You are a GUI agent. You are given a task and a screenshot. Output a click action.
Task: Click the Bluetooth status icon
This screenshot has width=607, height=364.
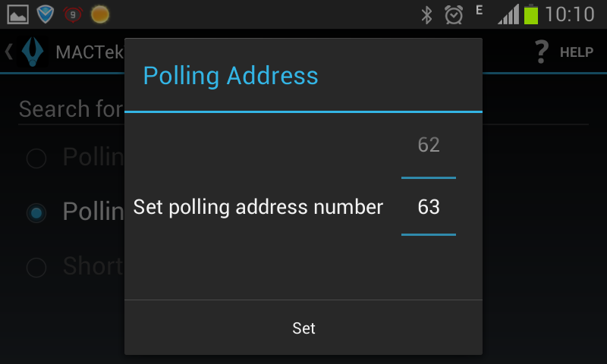[427, 14]
